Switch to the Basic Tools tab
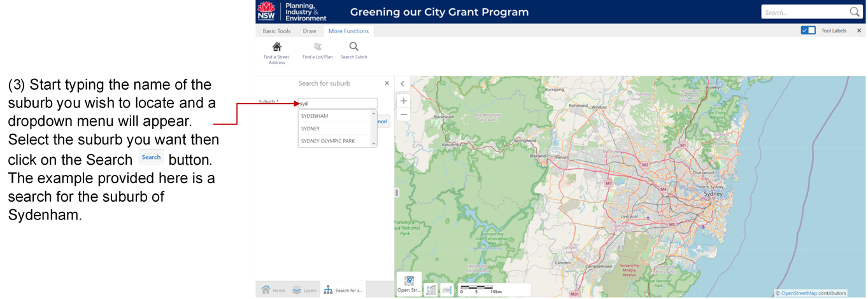The width and height of the screenshot is (868, 299). [x=276, y=31]
